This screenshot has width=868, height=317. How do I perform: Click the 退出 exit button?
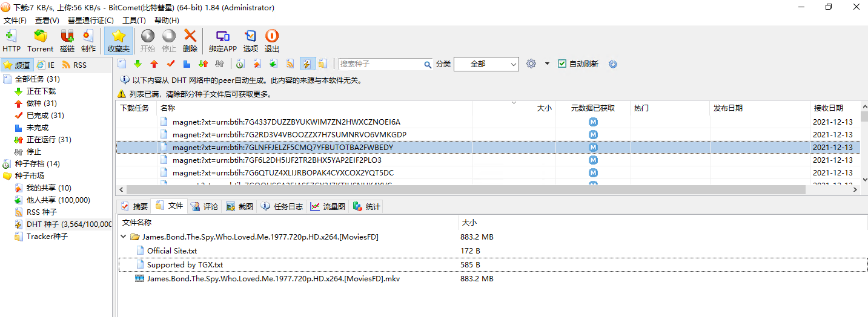272,41
